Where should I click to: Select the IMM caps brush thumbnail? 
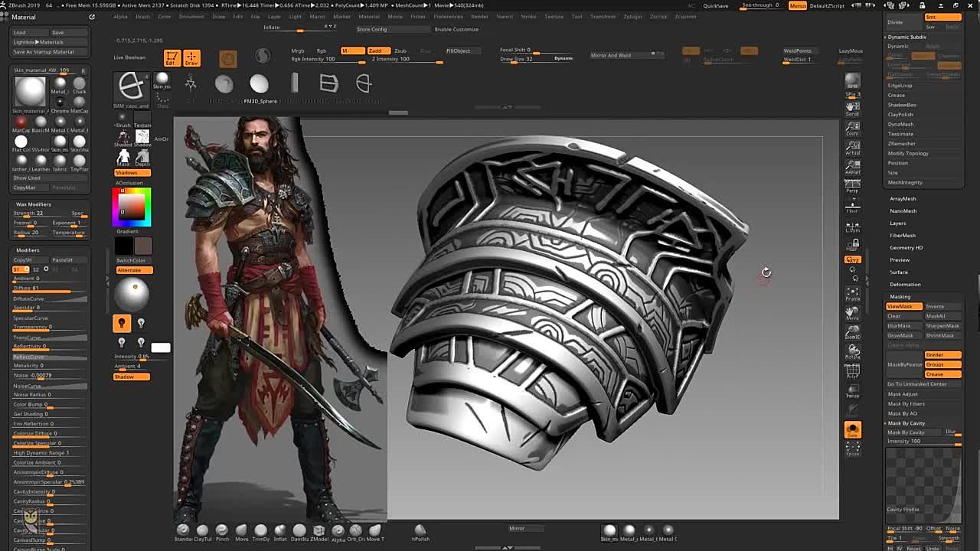tap(131, 89)
